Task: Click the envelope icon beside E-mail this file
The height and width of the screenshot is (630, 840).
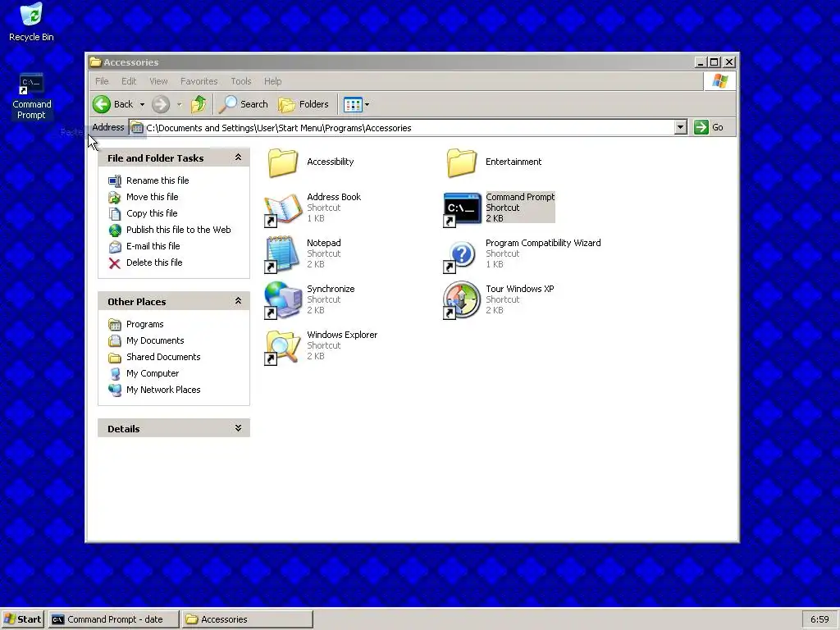Action: point(115,247)
